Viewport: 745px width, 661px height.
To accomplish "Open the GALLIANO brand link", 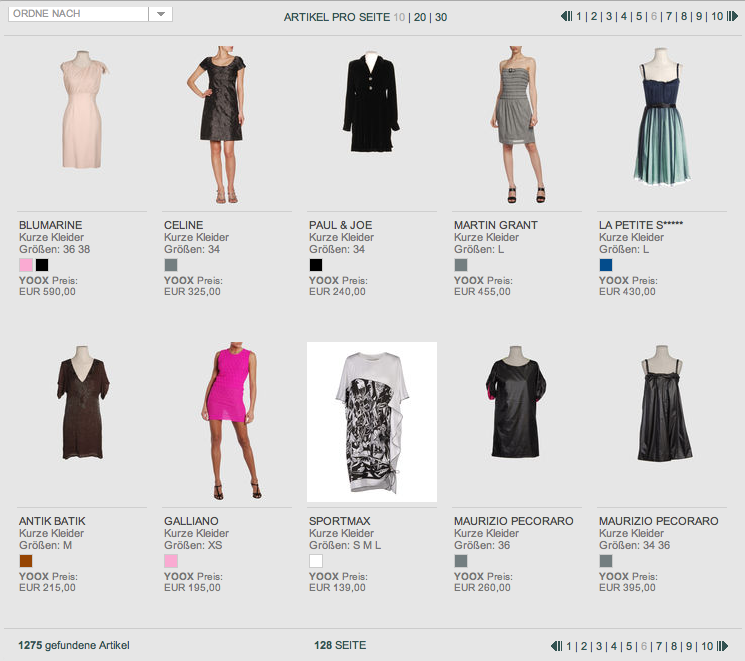I will click(191, 521).
